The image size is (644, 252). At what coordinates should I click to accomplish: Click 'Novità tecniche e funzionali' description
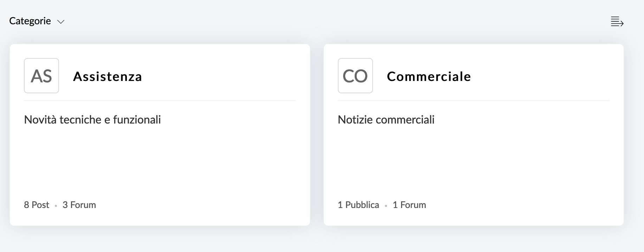tap(92, 120)
